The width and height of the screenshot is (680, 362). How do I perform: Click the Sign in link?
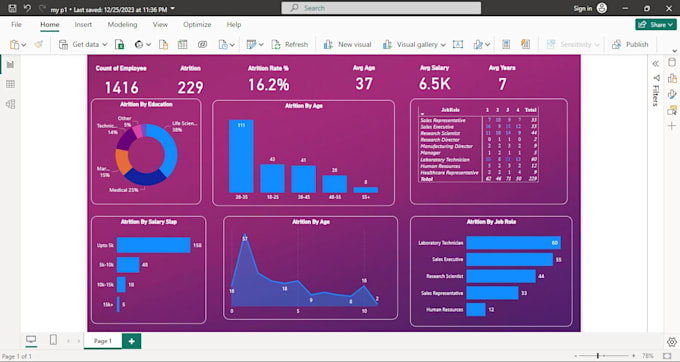[x=582, y=8]
